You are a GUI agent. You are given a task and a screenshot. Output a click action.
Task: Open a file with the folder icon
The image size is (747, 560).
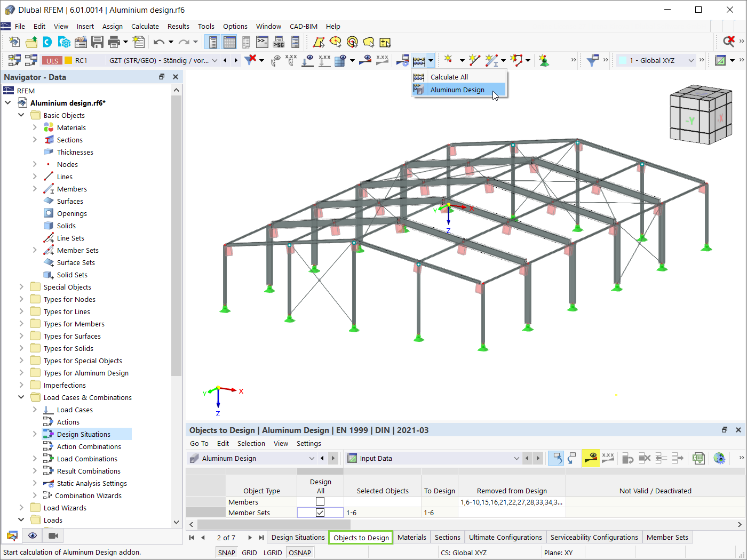pos(31,42)
